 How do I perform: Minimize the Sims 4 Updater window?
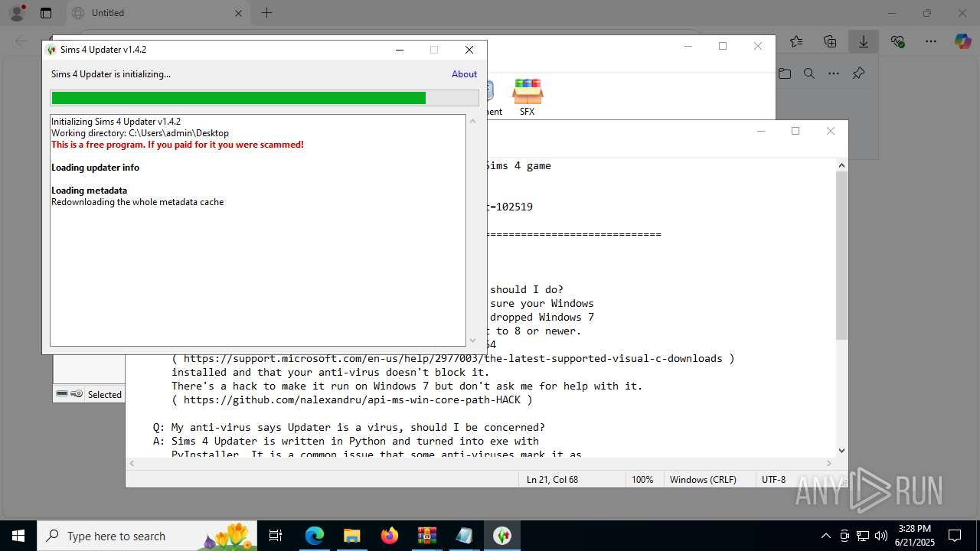click(x=399, y=50)
